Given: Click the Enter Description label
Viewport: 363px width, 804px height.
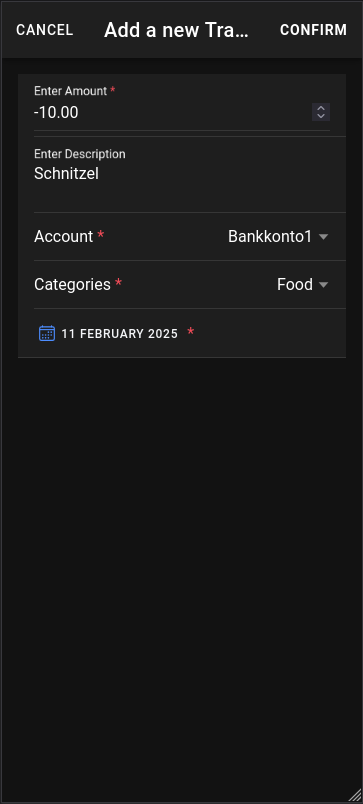Looking at the screenshot, I should tap(79, 154).
